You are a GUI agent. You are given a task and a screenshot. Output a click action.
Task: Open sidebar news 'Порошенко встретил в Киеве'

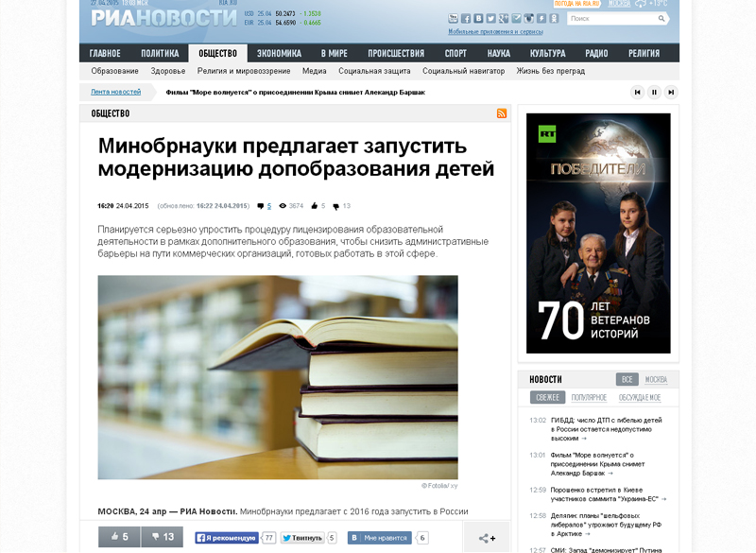tap(607, 494)
